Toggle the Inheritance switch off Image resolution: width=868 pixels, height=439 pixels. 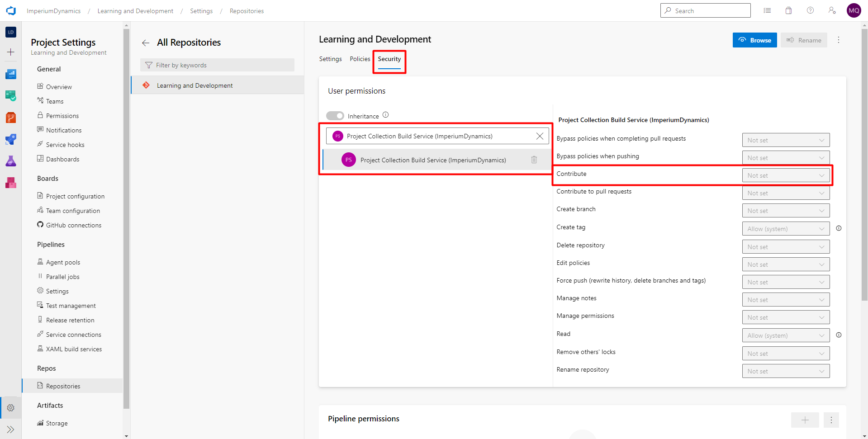click(x=335, y=116)
